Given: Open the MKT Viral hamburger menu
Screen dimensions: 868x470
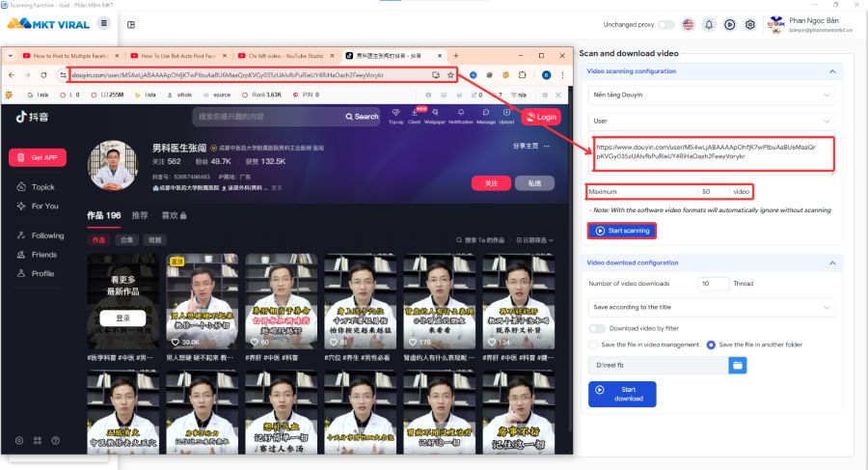Looking at the screenshot, I should click(x=103, y=23).
